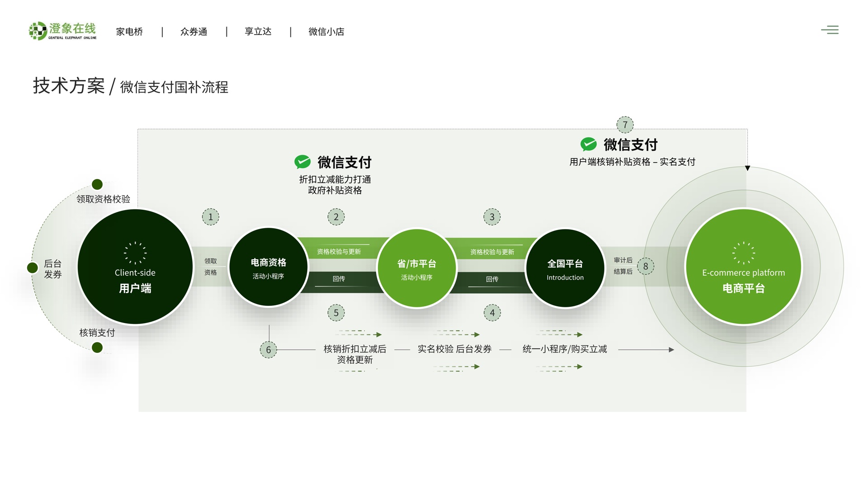Click the 领取资格 label near the user circle
The width and height of the screenshot is (868, 488).
pyautogui.click(x=211, y=267)
